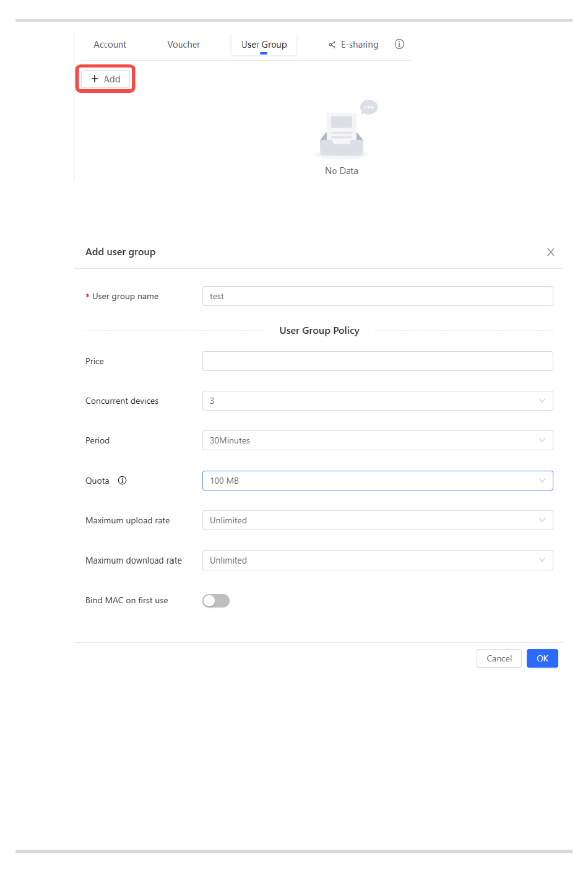Click the plus icon on the Add button
Screen dimensions: 588x872
95,79
